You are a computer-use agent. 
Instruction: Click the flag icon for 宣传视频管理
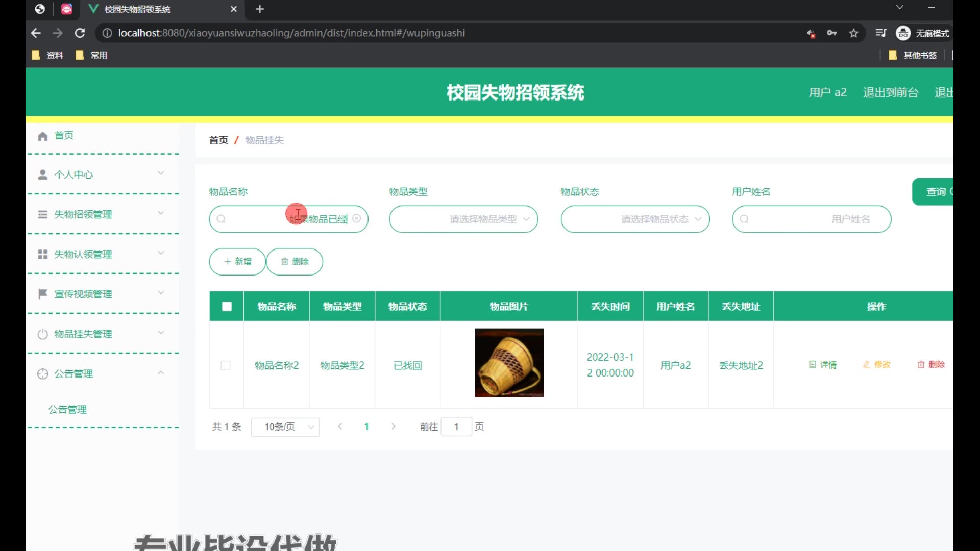(x=42, y=294)
